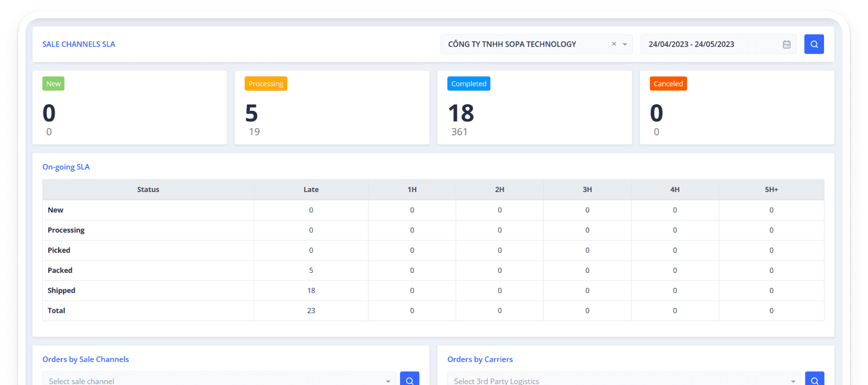Viewport: 868px width, 385px height.
Task: Clear the selected company with the x icon
Action: coord(614,44)
